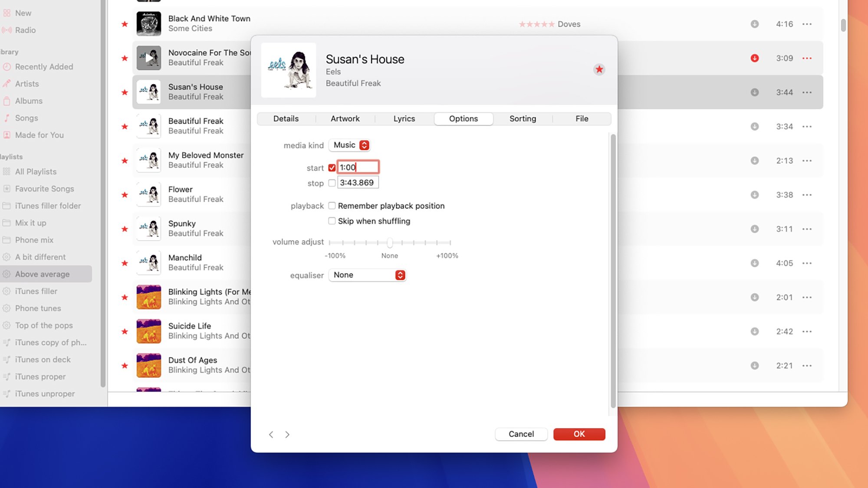Click the download icon next to Suicide Life

(754, 331)
